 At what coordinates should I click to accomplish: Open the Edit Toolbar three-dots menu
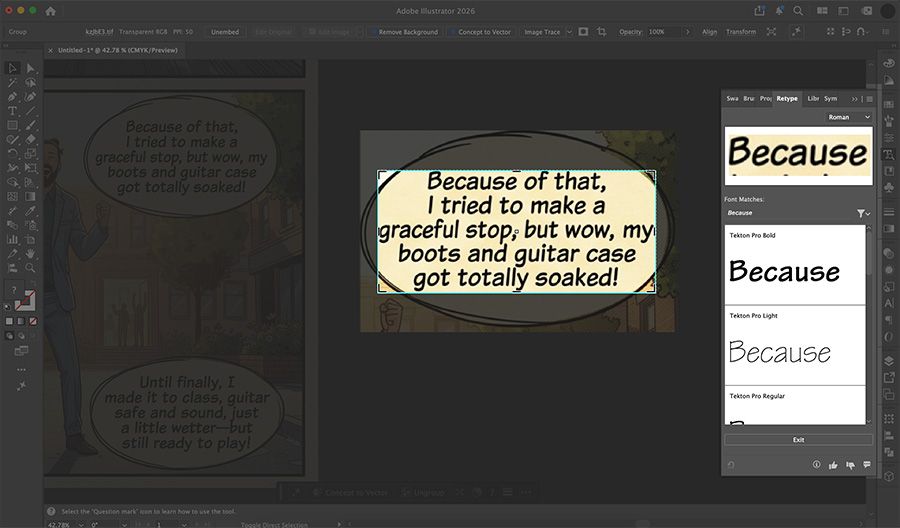point(21,370)
